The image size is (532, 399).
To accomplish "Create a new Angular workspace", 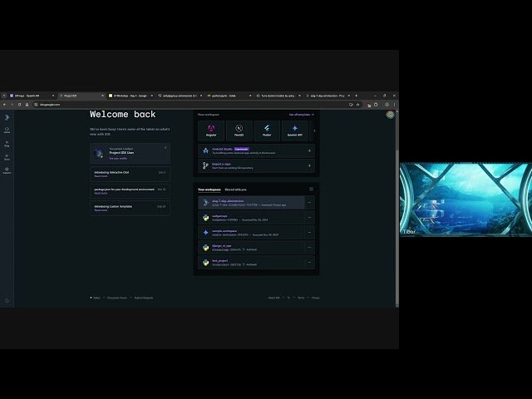I will (211, 131).
